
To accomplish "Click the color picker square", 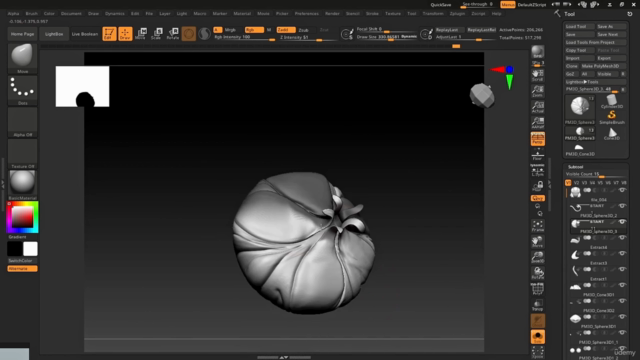I will click(x=22, y=217).
